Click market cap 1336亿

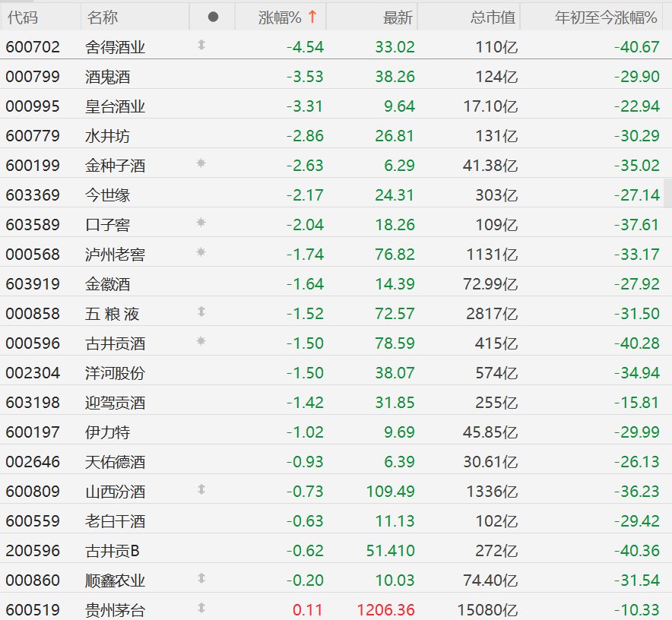492,491
